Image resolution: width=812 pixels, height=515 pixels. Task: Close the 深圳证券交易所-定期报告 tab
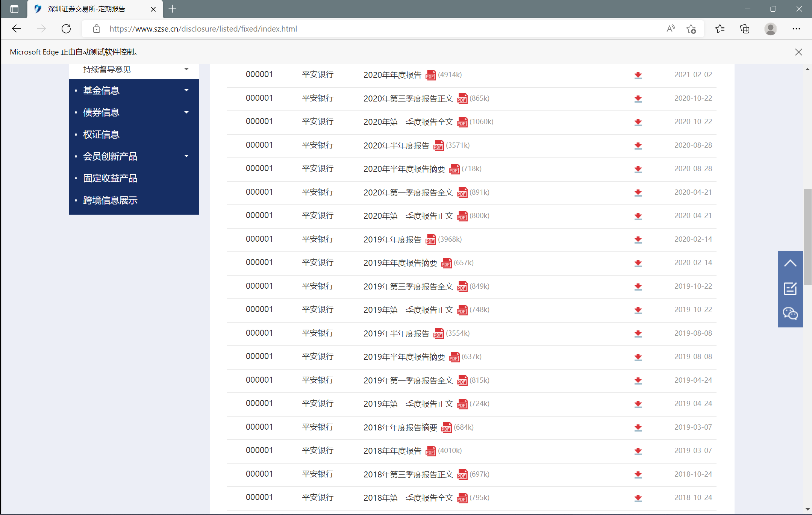click(x=153, y=9)
